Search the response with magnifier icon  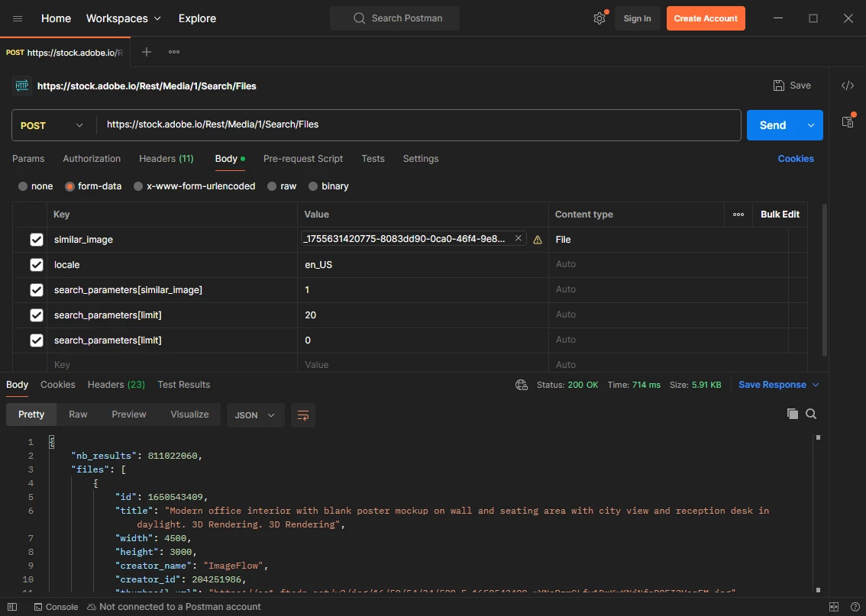811,414
